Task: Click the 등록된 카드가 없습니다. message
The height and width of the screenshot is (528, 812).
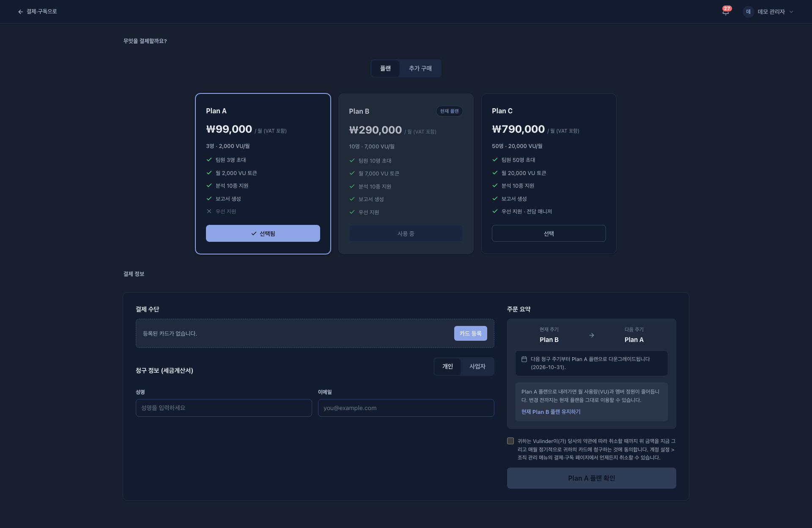Action: 170,334
